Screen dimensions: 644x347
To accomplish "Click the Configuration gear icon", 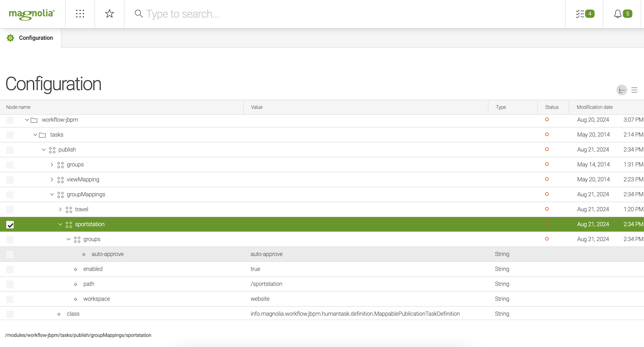I will (10, 38).
